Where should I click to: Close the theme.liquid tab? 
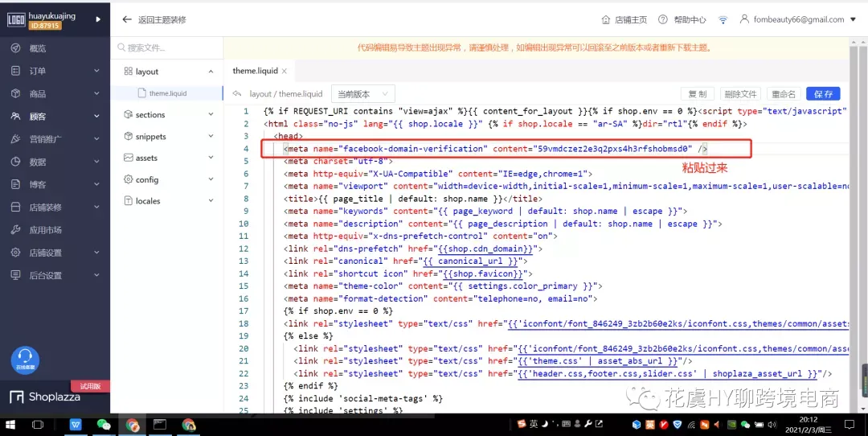pos(285,71)
